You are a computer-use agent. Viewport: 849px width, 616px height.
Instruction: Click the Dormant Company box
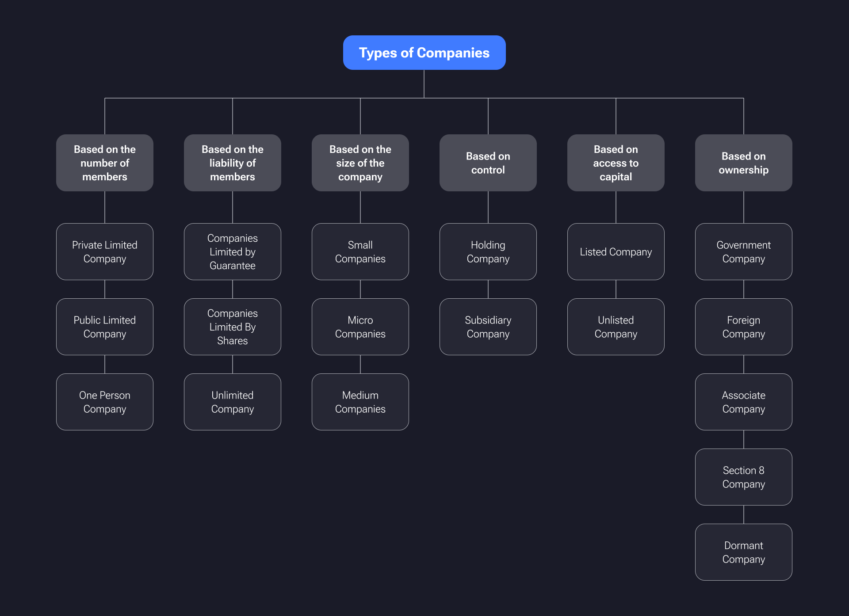[744, 552]
